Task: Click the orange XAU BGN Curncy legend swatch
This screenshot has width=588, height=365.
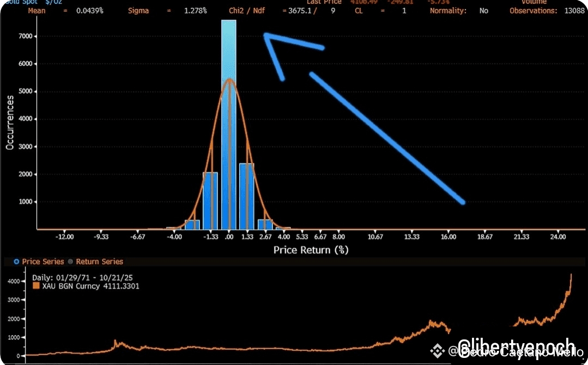Action: point(36,286)
